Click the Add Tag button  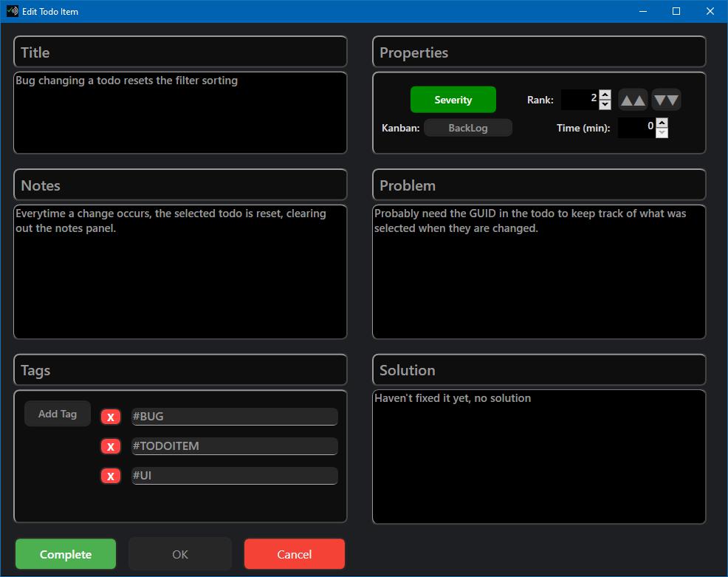58,414
